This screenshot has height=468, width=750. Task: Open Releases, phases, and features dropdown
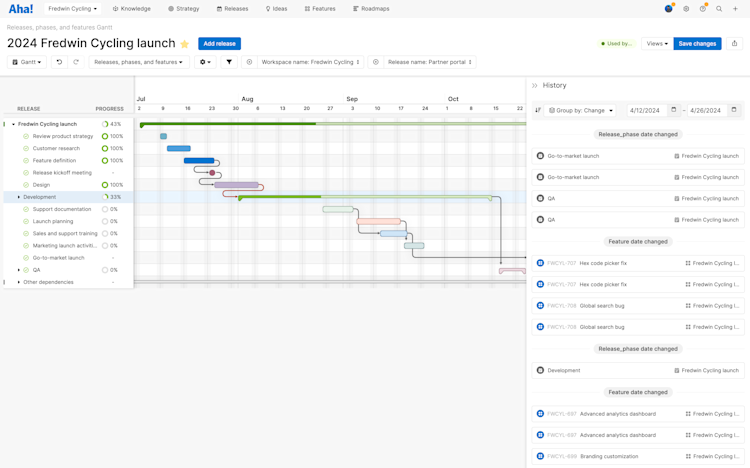tap(139, 62)
